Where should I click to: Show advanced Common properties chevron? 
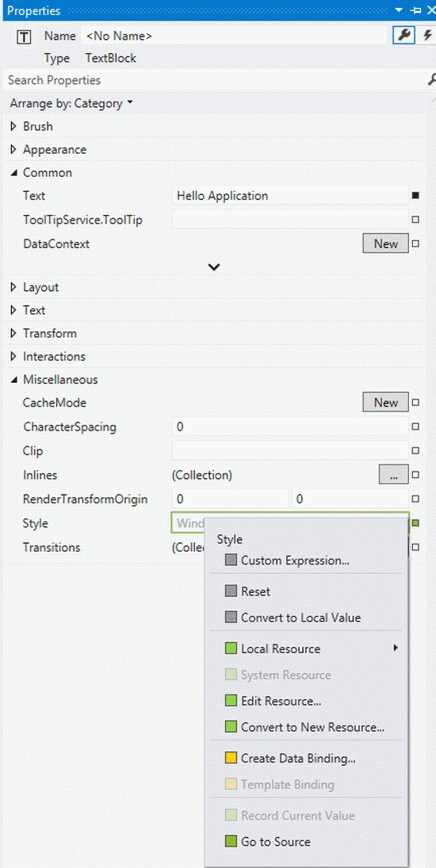click(214, 267)
